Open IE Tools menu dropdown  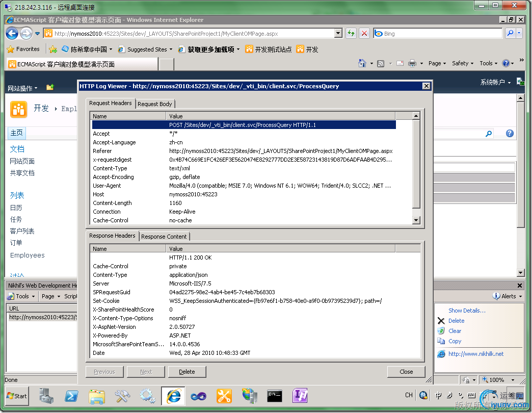[x=489, y=63]
